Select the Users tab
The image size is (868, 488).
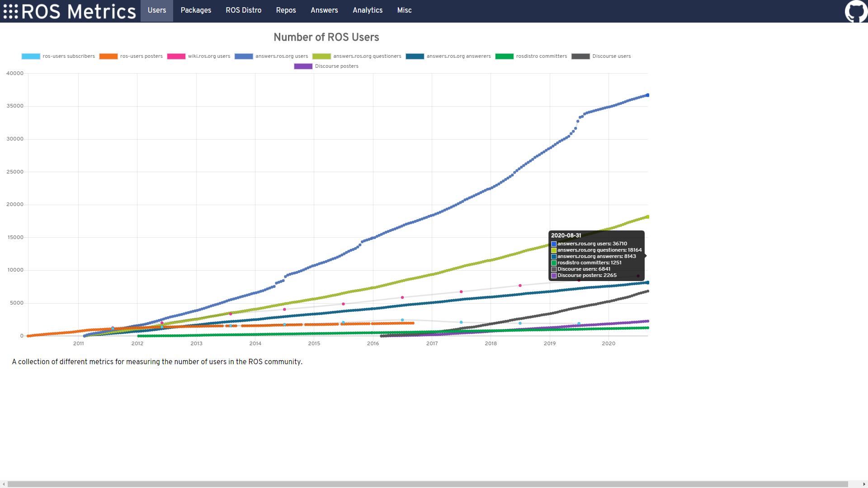156,10
